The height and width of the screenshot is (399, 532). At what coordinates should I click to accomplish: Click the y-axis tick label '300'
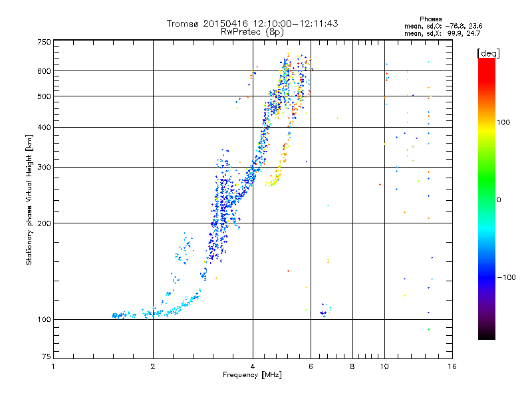pyautogui.click(x=45, y=168)
